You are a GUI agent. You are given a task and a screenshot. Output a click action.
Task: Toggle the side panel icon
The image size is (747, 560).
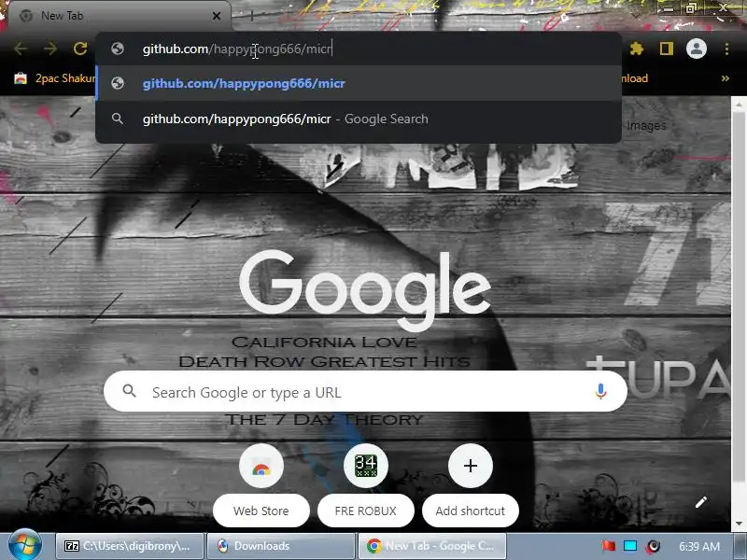tap(666, 49)
